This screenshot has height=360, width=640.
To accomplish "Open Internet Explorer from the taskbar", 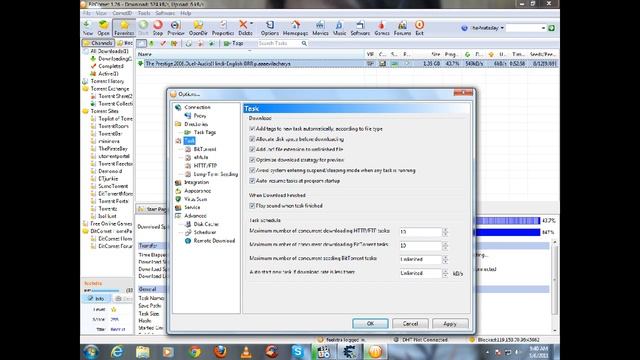I will coord(117,351).
